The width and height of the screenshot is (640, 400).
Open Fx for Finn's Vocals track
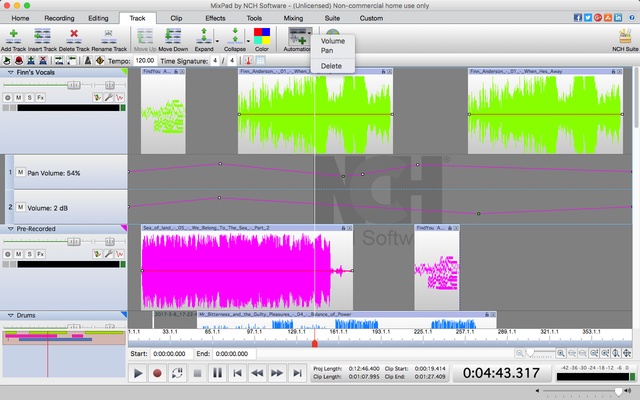[x=40, y=98]
